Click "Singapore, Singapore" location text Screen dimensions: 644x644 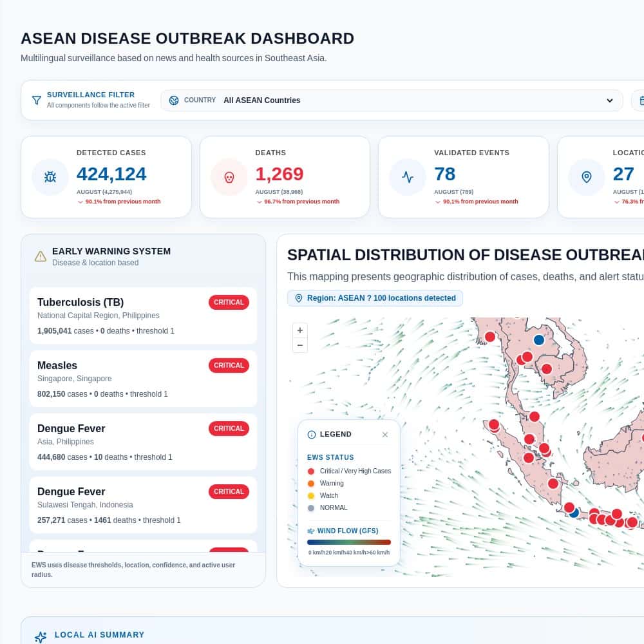click(74, 379)
